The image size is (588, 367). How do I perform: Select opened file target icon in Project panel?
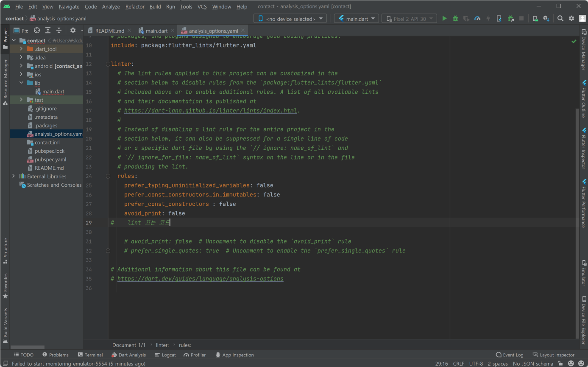click(x=37, y=31)
